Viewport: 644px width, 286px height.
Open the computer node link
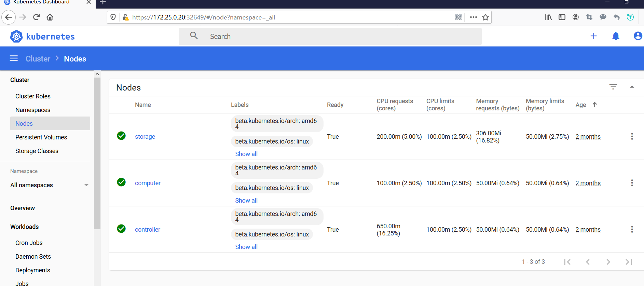[x=148, y=183]
